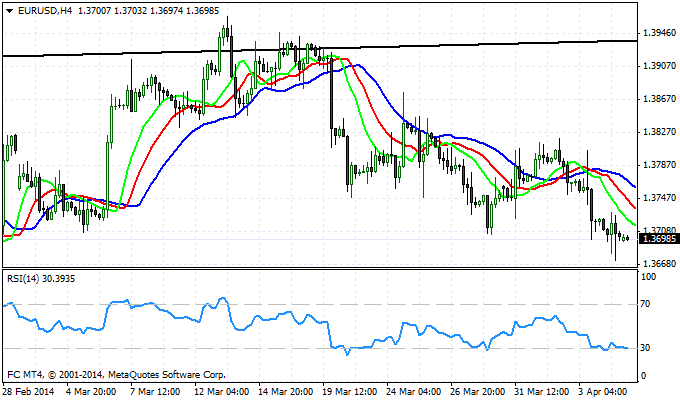Click the 7 Mar 12:00 time label
Viewport: 680px width, 400px height.
coord(155,391)
